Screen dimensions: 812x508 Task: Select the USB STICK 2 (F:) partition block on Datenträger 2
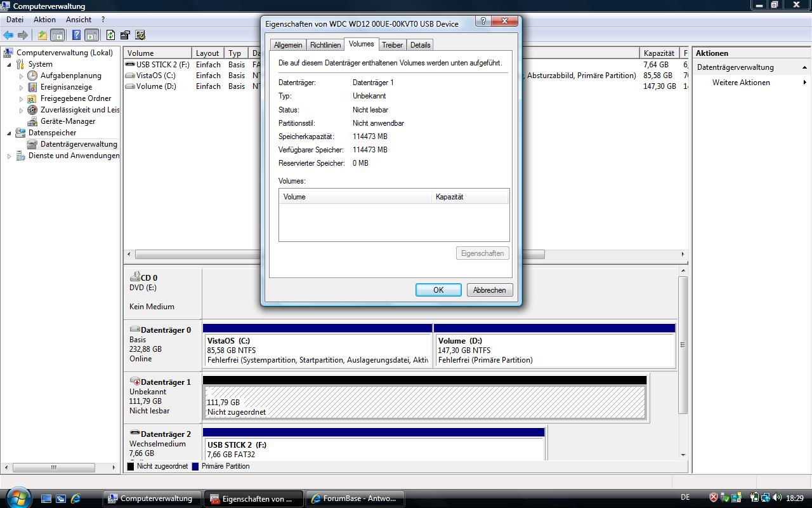pos(374,444)
